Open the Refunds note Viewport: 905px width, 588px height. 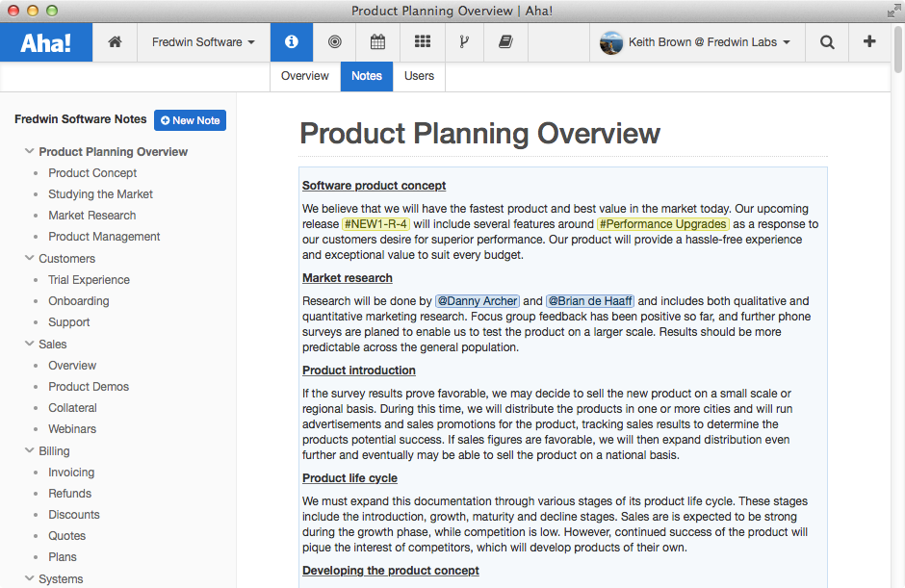[x=70, y=494]
